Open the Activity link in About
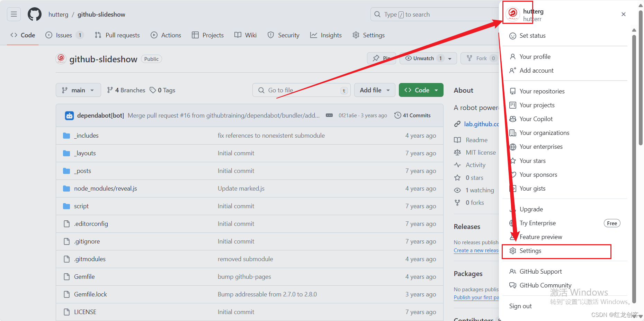Viewport: 644px width, 321px height. pyautogui.click(x=470, y=165)
